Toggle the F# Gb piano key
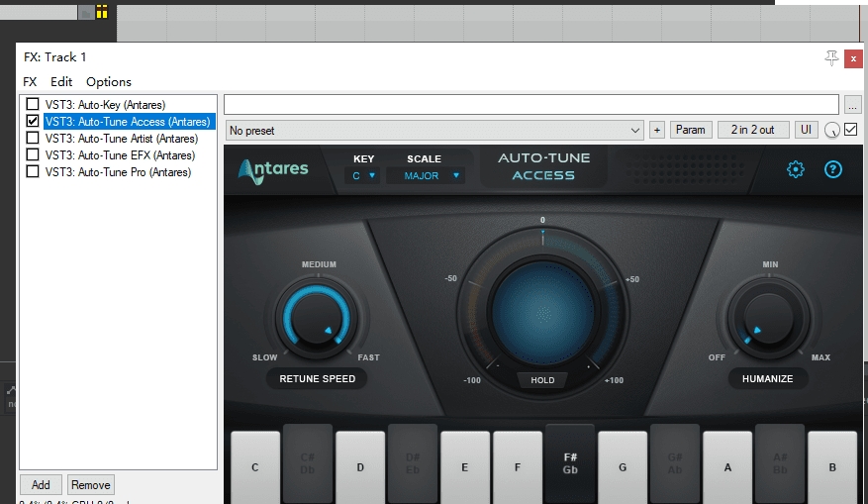Screen dimensions: 868x504 570,463
